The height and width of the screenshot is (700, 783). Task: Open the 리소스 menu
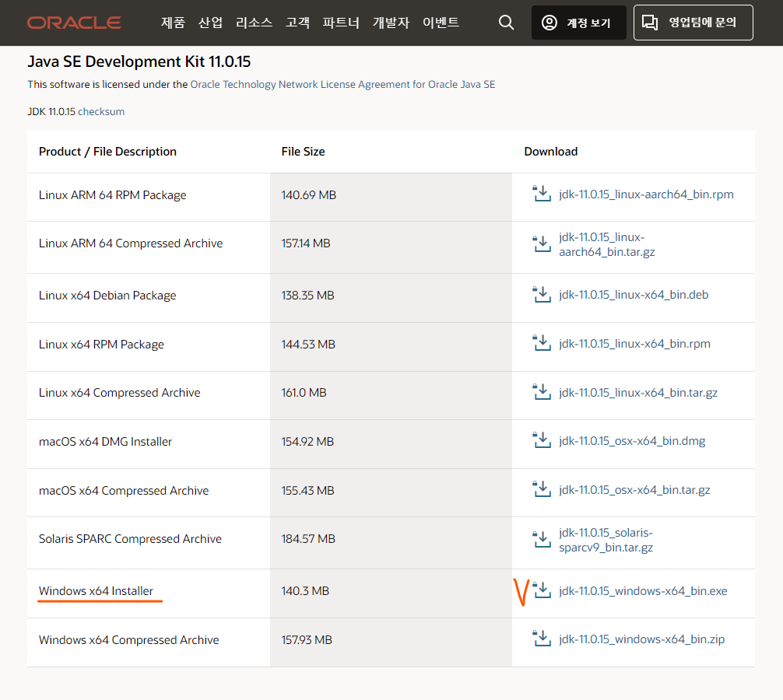255,23
